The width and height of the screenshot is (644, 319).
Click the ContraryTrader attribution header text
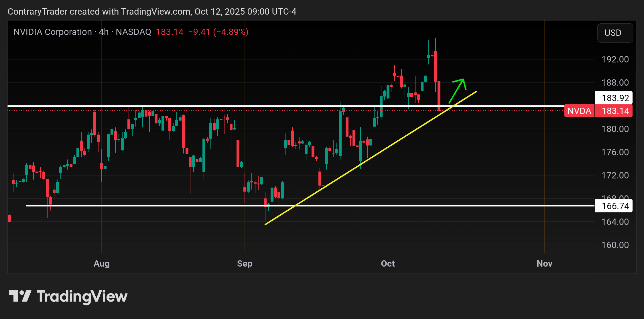point(152,11)
